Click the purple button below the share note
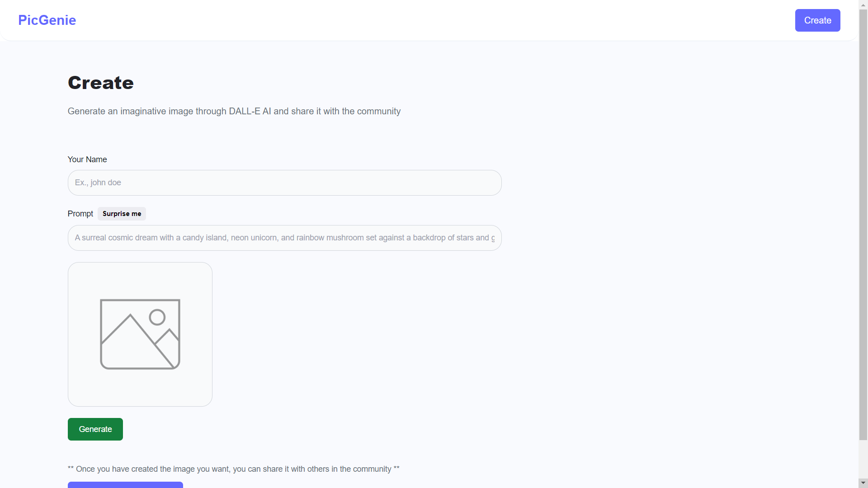The height and width of the screenshot is (488, 868). click(x=125, y=485)
